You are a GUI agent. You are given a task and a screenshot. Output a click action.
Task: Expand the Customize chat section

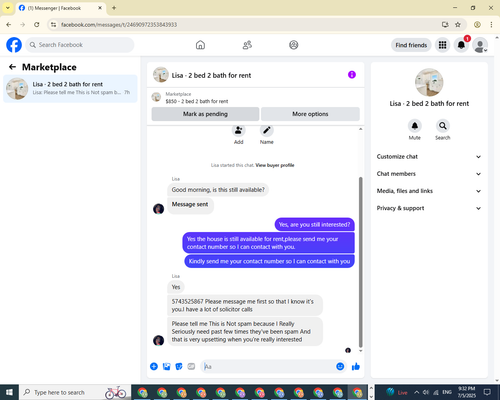pos(429,157)
